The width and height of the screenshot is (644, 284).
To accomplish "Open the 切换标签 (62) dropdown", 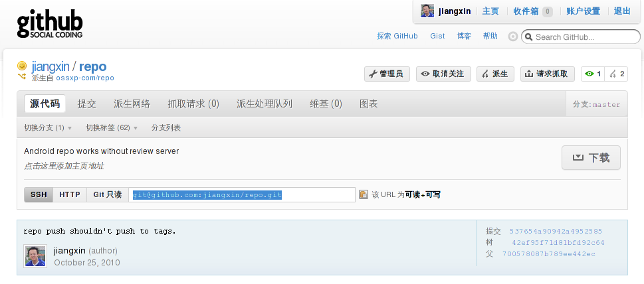I will [111, 128].
